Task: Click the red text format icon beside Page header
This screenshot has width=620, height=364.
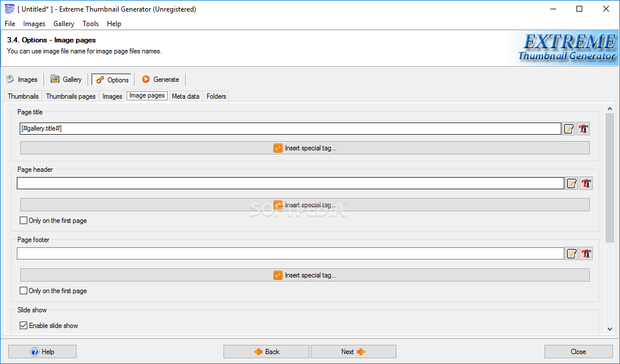Action: point(586,183)
